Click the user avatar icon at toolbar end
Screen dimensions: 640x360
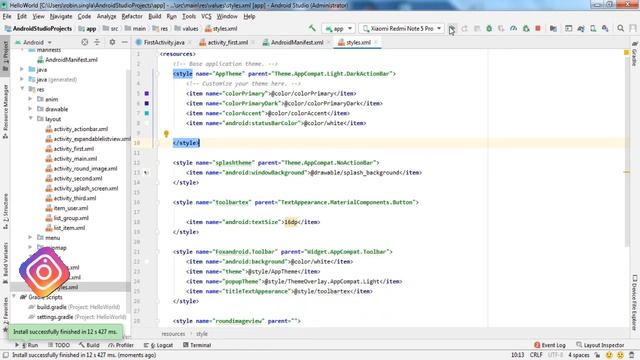point(633,29)
